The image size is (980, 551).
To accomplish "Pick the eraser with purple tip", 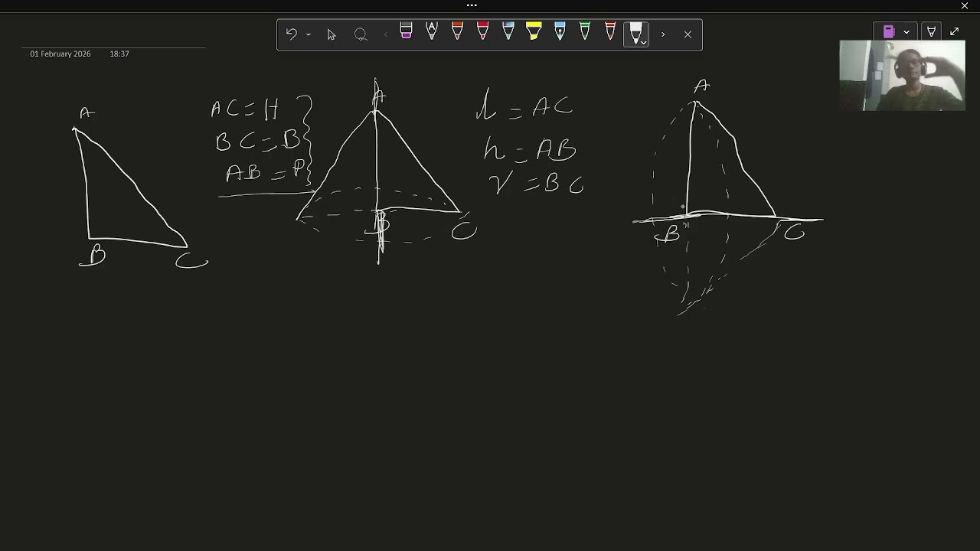I will (x=406, y=32).
